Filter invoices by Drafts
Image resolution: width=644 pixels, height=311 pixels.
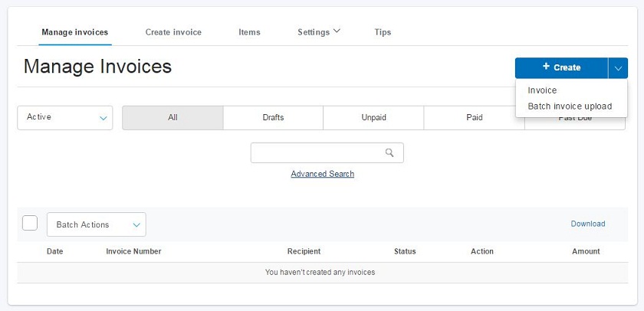[x=273, y=118]
